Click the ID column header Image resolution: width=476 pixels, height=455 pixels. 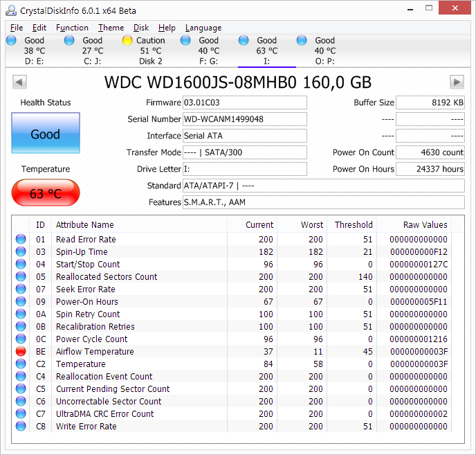[40, 224]
